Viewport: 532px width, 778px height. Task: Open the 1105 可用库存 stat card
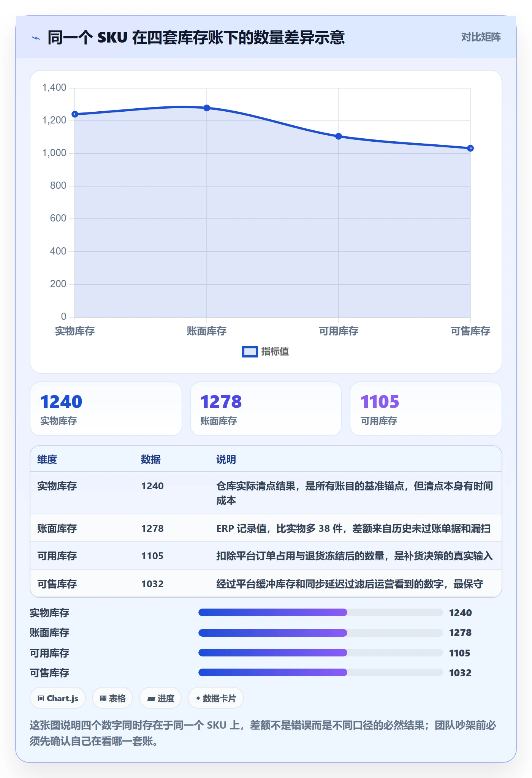pos(426,409)
